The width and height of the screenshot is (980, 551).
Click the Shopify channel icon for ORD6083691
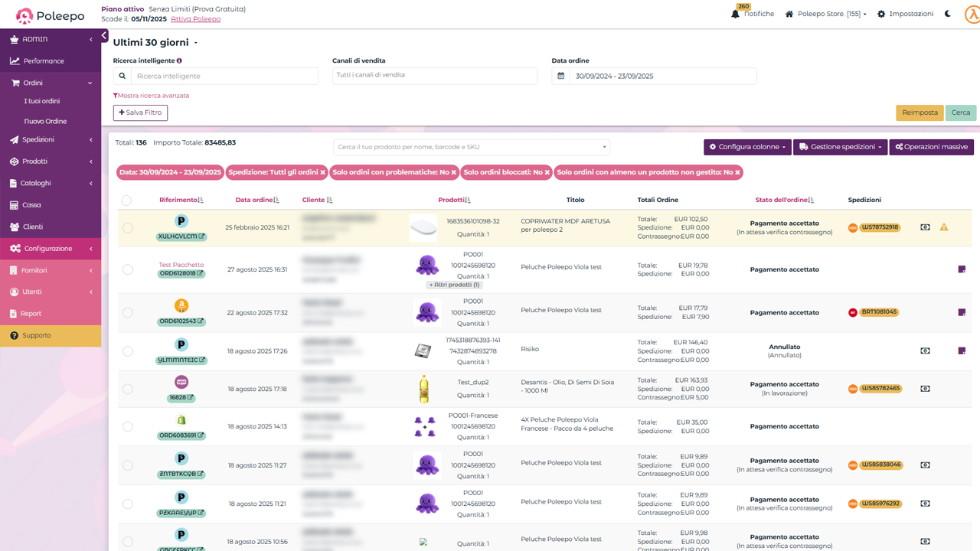pos(181,420)
